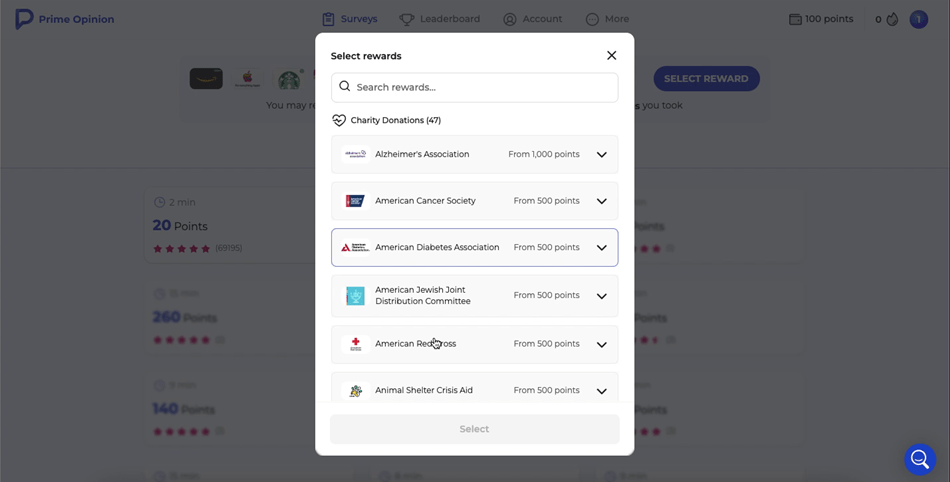Click the American Red Cross logo

pos(356,344)
